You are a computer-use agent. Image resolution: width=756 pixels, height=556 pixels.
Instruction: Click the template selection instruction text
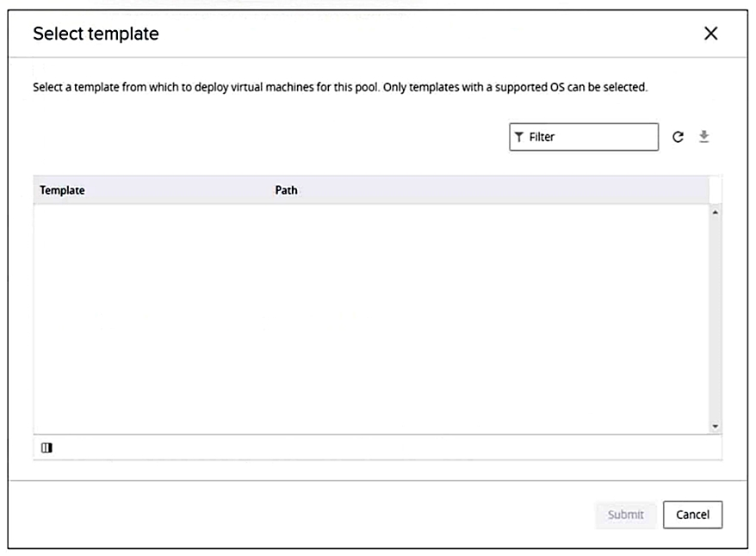(x=340, y=87)
